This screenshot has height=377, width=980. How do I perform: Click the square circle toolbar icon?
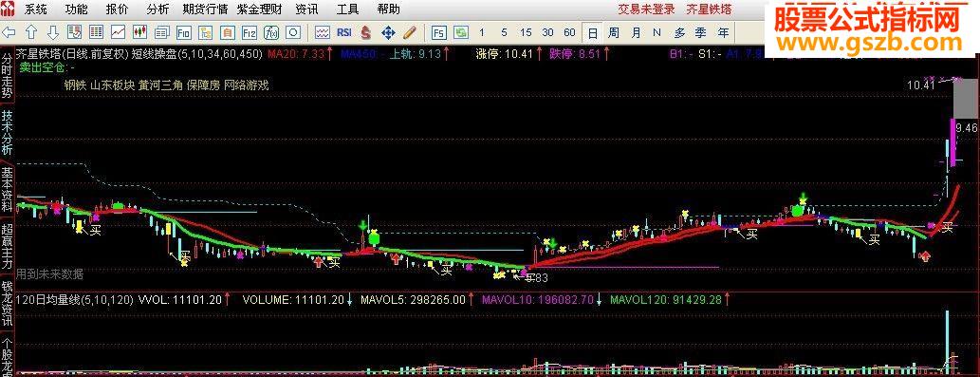pos(293,32)
